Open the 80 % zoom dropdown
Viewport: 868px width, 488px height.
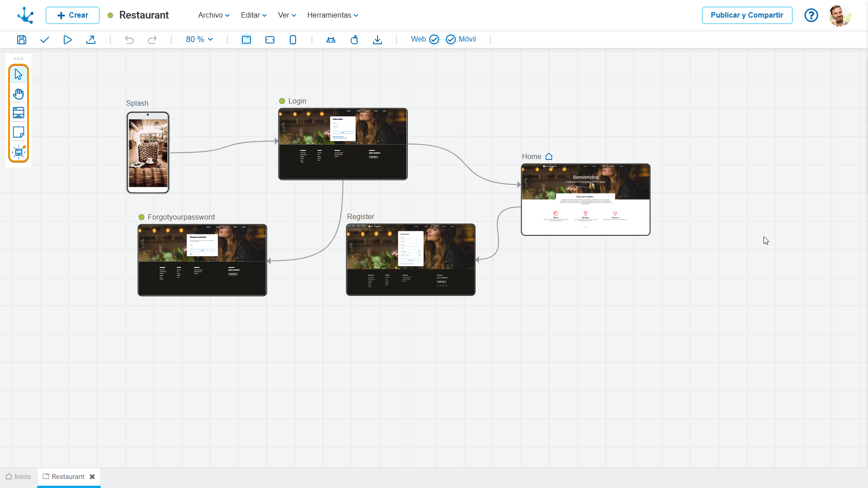pyautogui.click(x=199, y=39)
